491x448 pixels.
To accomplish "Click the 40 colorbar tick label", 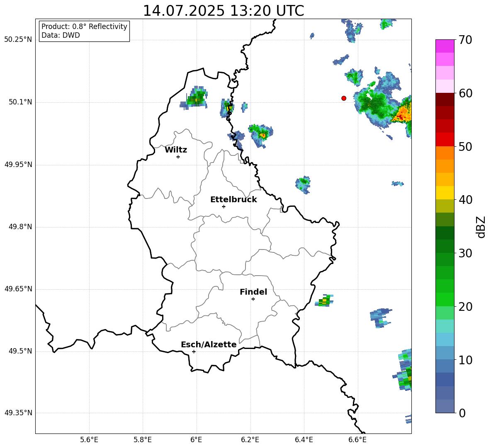I will (x=465, y=200).
